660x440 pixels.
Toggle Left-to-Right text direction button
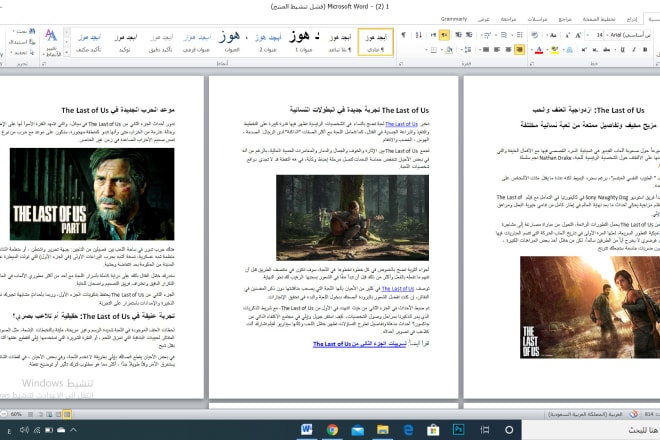(433, 35)
